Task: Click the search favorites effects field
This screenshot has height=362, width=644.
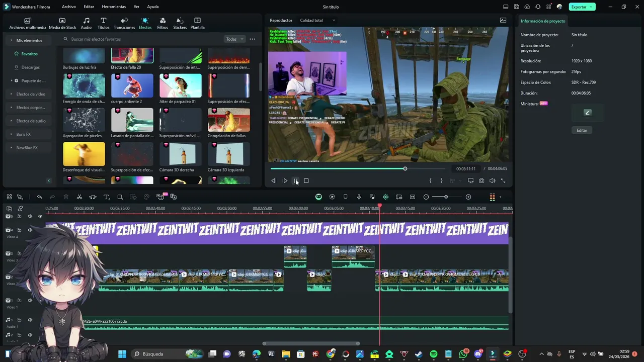Action: point(141,39)
